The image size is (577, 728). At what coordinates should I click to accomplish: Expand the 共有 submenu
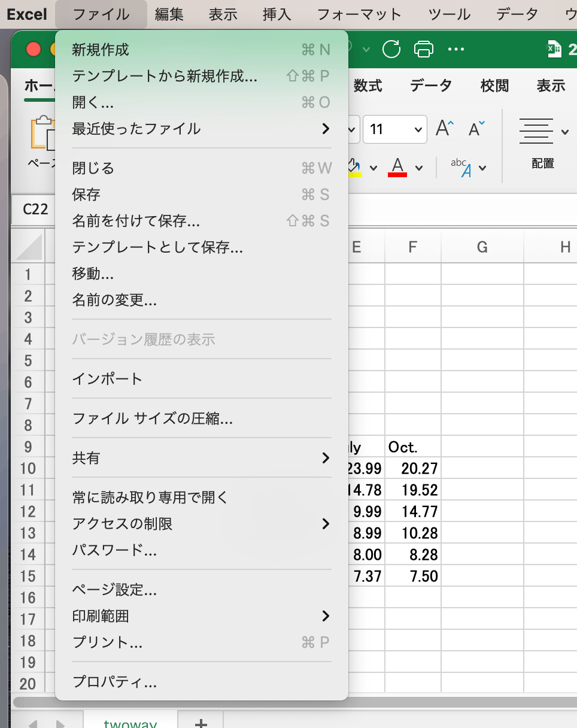click(202, 458)
